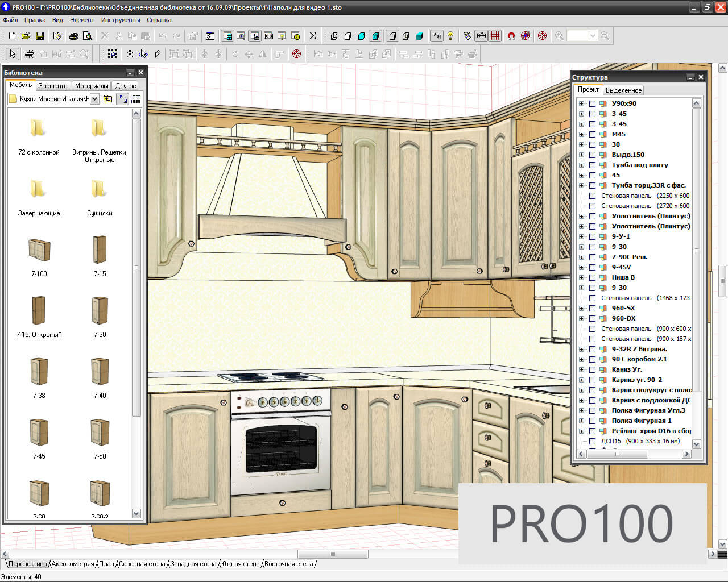The image size is (728, 582).
Task: Click the Save project icon
Action: click(40, 36)
